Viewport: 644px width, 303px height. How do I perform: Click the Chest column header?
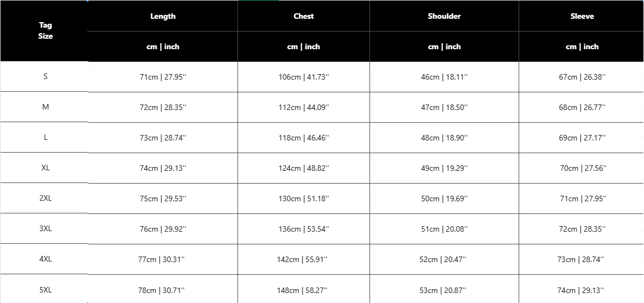[x=304, y=16]
